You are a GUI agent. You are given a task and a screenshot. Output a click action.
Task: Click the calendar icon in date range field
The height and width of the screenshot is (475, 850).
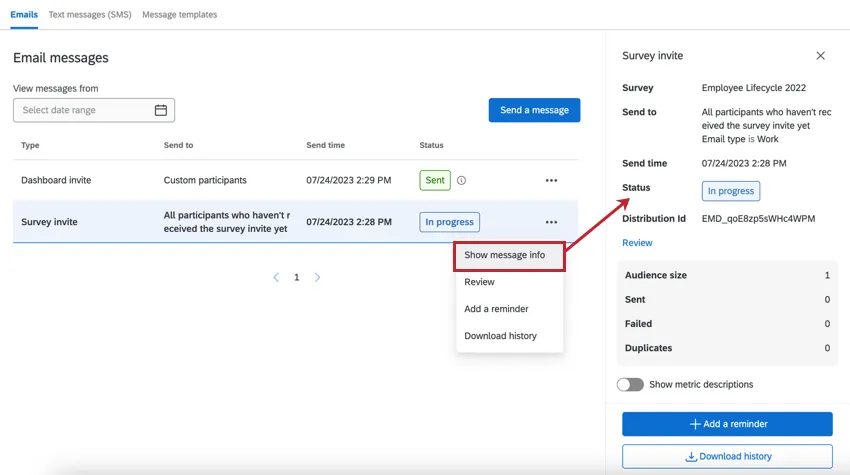(161, 110)
